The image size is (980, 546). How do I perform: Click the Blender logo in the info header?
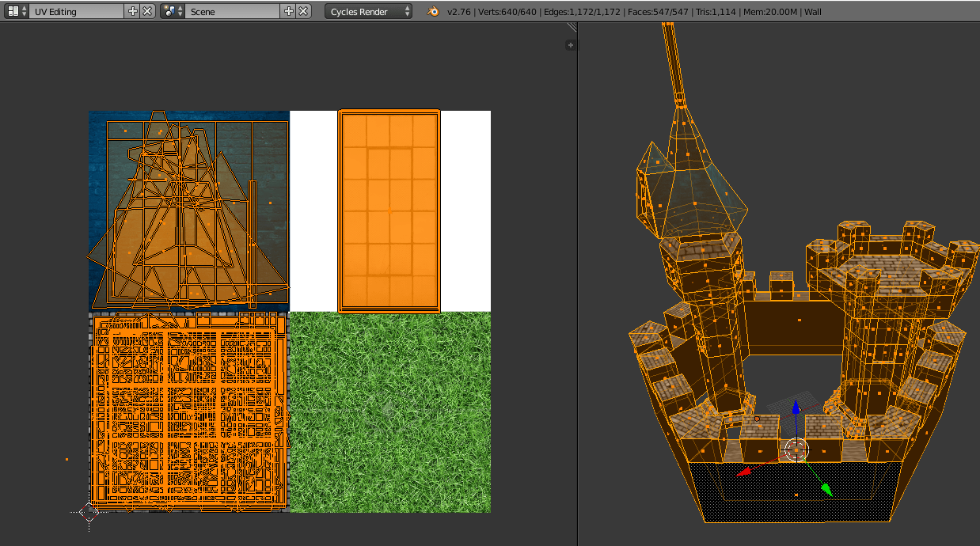[432, 12]
